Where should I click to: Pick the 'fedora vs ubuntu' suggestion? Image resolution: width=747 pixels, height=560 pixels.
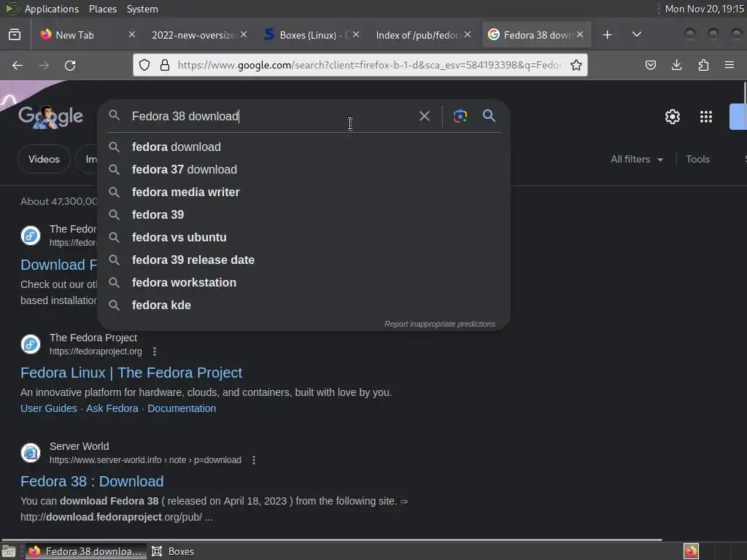(304, 237)
